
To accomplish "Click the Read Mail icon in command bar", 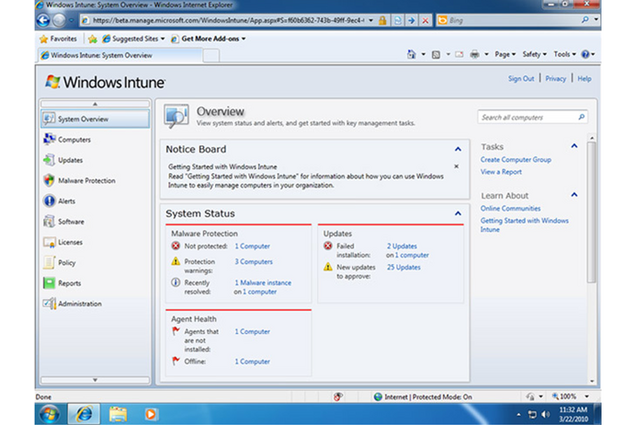I will click(459, 54).
